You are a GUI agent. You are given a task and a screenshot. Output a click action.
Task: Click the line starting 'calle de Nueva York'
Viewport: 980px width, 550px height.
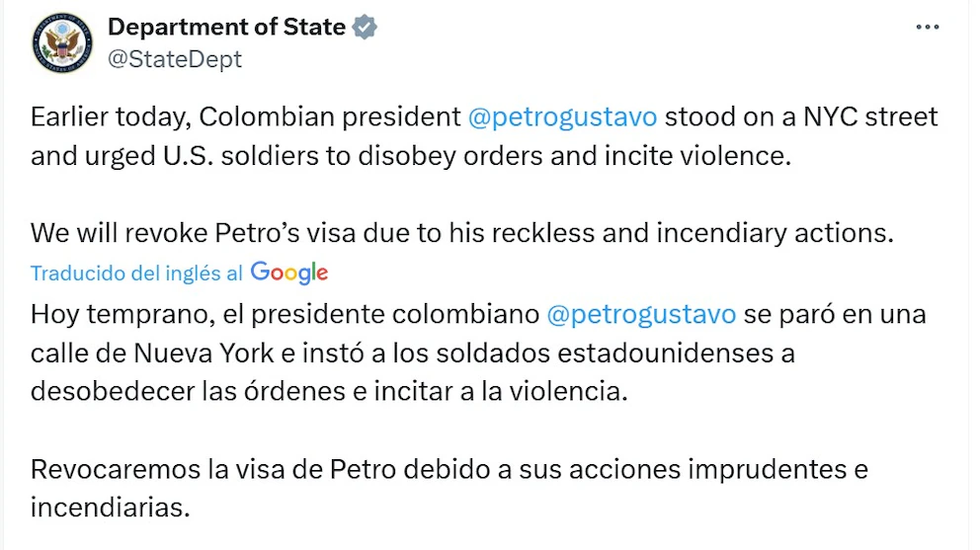(x=413, y=353)
